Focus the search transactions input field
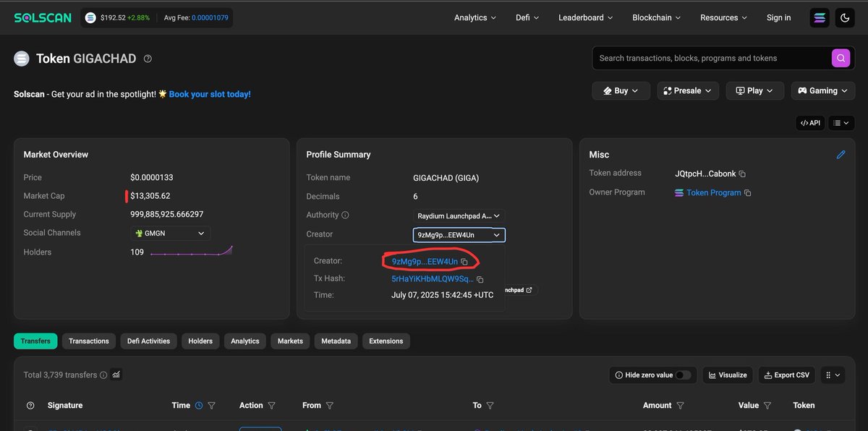 pyautogui.click(x=712, y=58)
